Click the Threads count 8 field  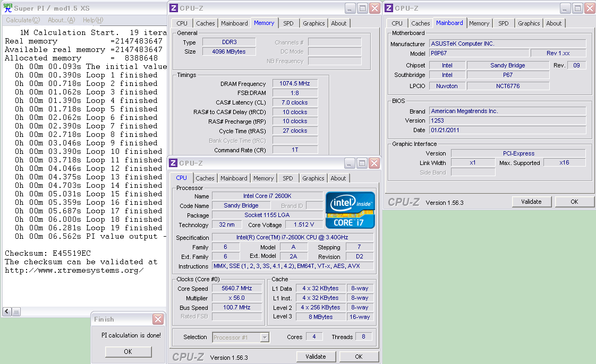(x=363, y=336)
